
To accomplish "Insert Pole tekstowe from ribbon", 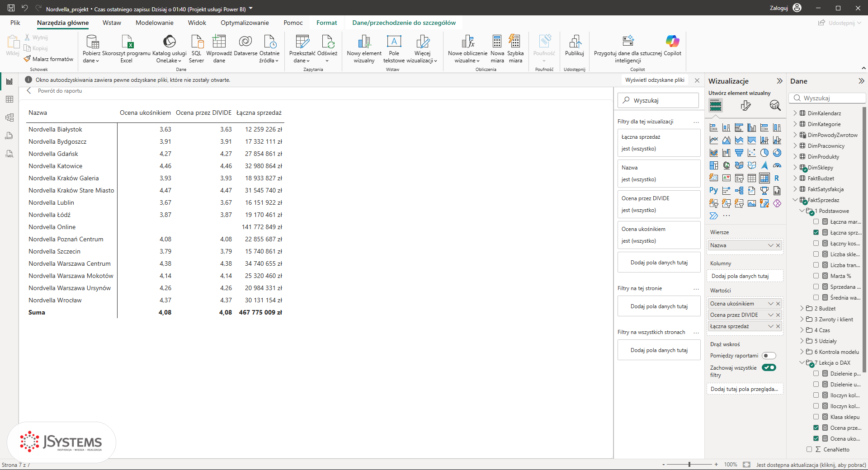I will [394, 49].
